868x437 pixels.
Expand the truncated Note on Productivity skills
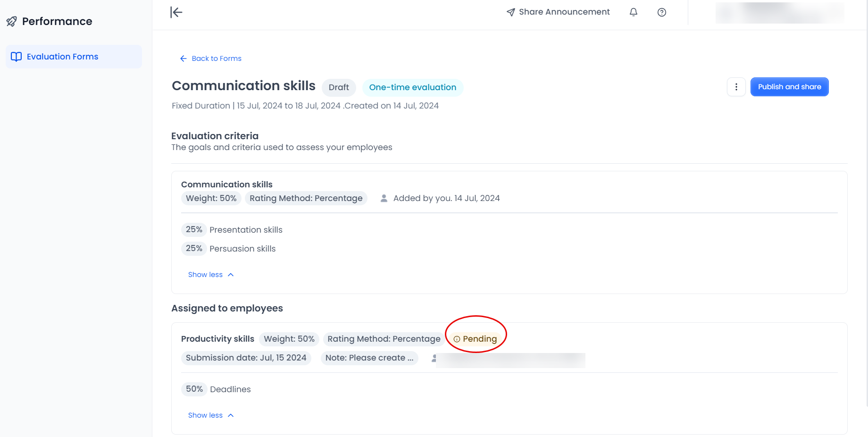point(369,358)
